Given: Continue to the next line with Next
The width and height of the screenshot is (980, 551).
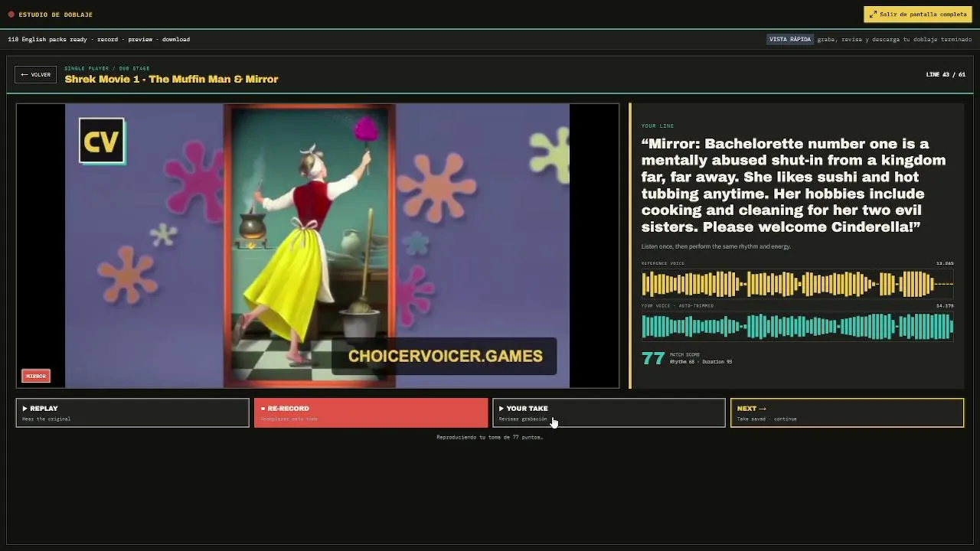Looking at the screenshot, I should point(847,412).
